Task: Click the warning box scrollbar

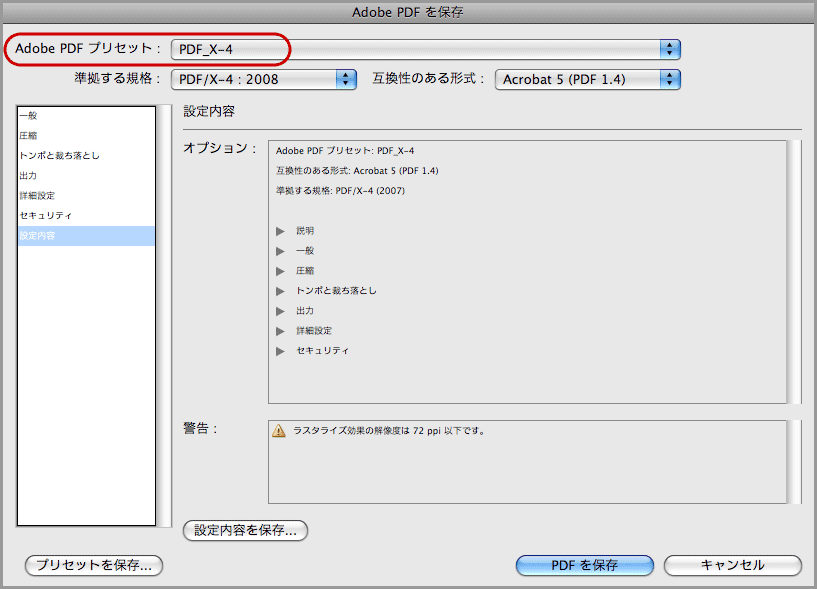Action: 794,462
